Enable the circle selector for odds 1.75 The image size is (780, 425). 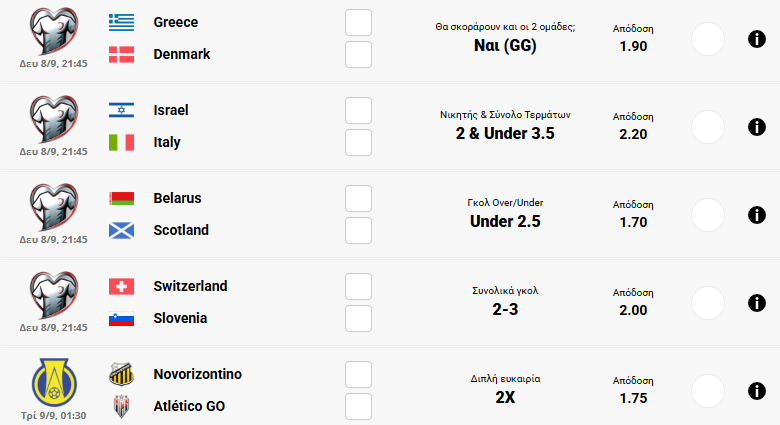pyautogui.click(x=708, y=391)
